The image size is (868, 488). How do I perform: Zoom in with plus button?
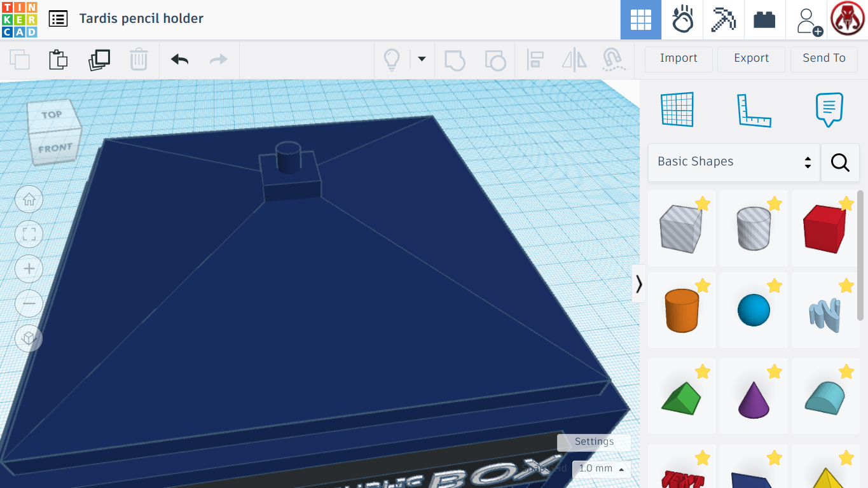pos(29,269)
